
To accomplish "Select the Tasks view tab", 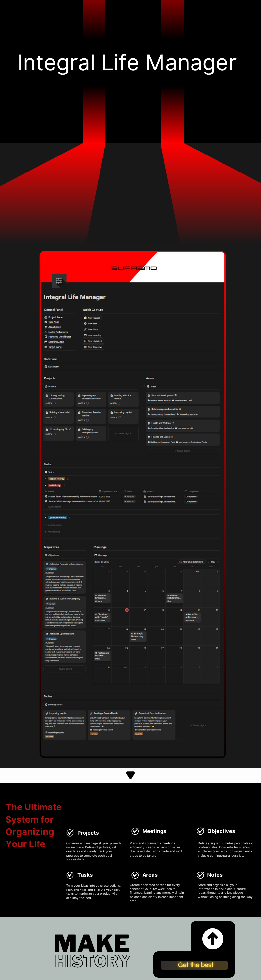I will pos(49,472).
